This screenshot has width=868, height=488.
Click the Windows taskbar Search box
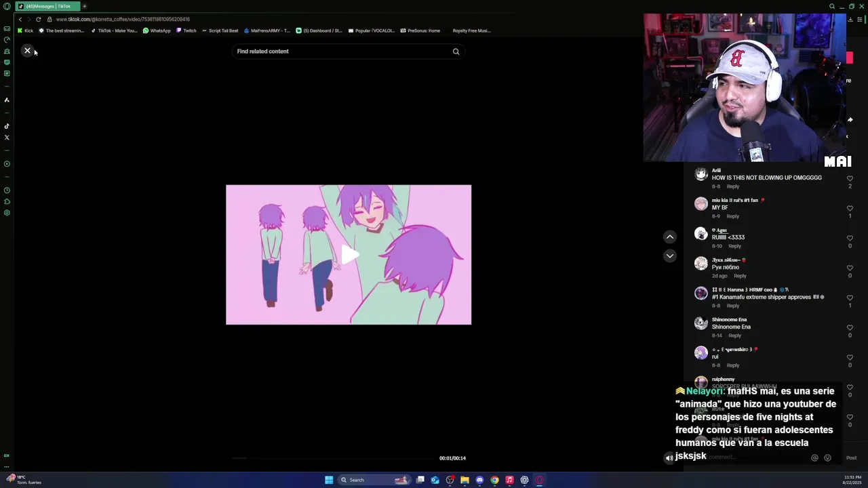coord(374,480)
